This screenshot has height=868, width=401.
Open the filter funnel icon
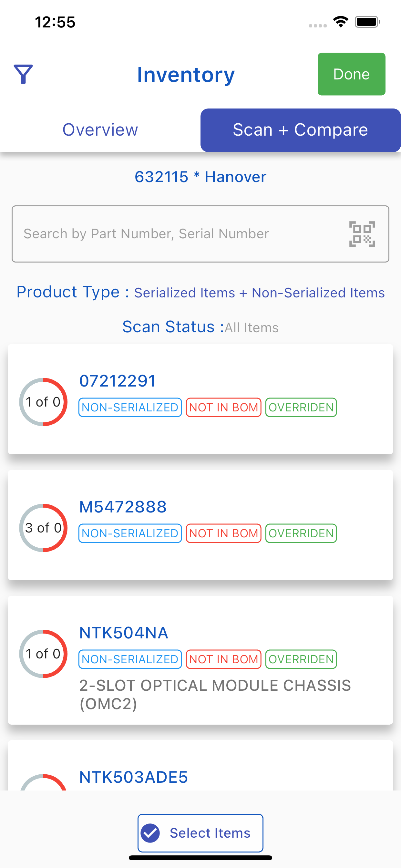coord(23,74)
